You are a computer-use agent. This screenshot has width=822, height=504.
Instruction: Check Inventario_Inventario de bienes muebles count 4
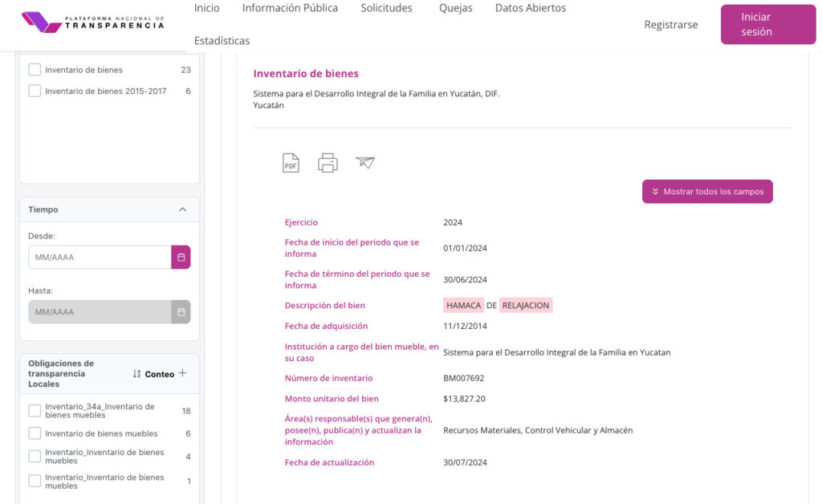pyautogui.click(x=35, y=457)
